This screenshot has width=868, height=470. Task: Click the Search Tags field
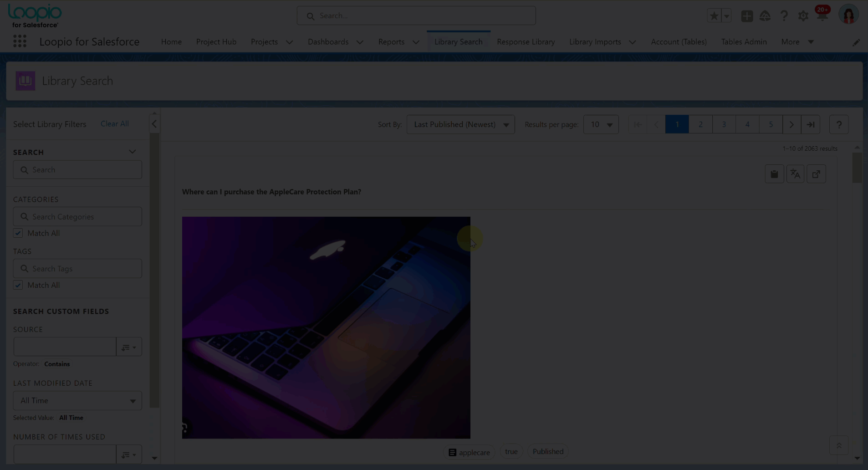(77, 269)
